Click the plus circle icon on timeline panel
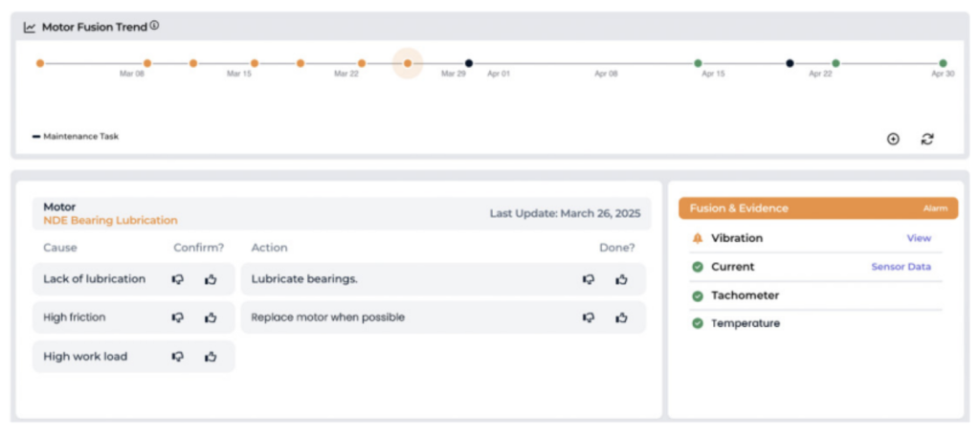The width and height of the screenshot is (980, 436). (893, 139)
